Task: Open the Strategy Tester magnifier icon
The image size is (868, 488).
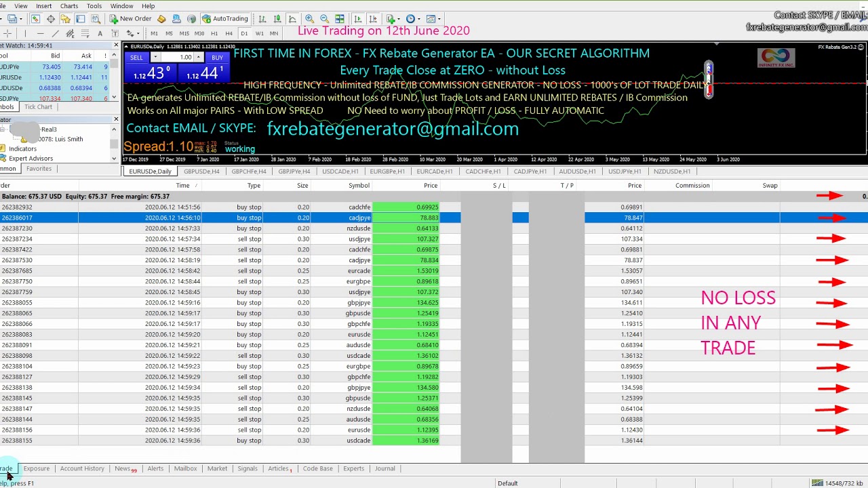Action: [95, 19]
